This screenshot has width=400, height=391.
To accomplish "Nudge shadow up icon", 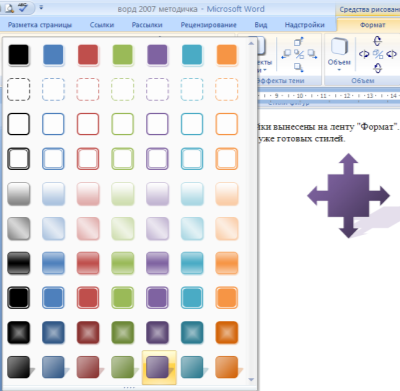I will click(x=299, y=42).
